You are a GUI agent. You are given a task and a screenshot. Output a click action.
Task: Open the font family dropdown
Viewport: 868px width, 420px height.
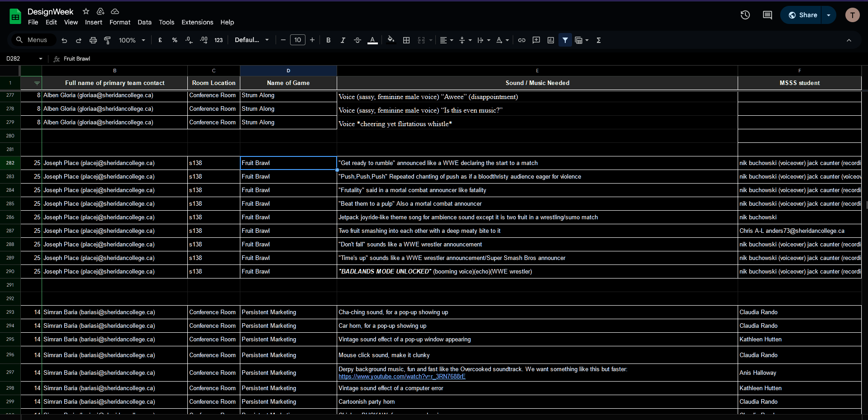(x=252, y=40)
